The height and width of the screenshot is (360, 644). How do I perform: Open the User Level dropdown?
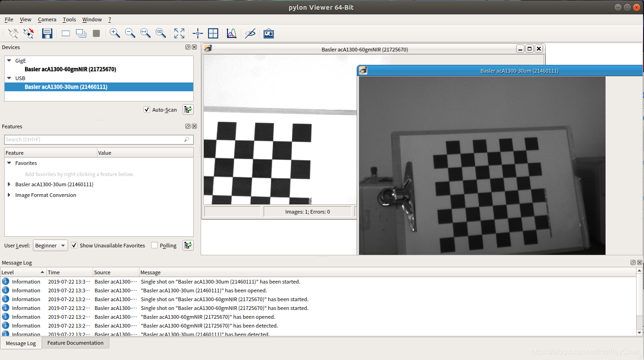(x=50, y=246)
